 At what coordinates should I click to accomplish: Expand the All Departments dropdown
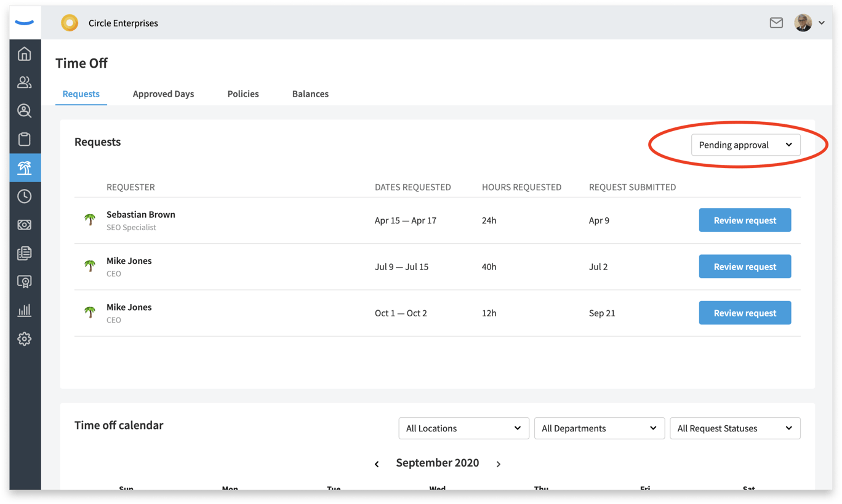[x=599, y=428]
